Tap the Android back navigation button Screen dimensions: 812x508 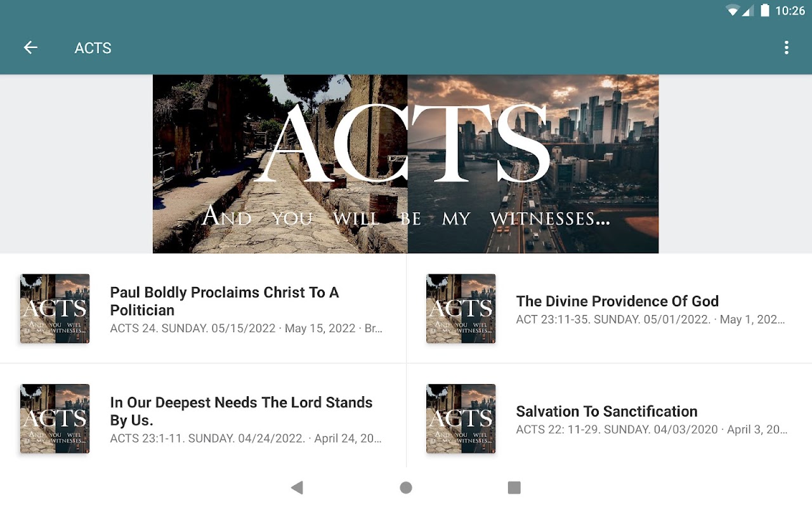297,488
